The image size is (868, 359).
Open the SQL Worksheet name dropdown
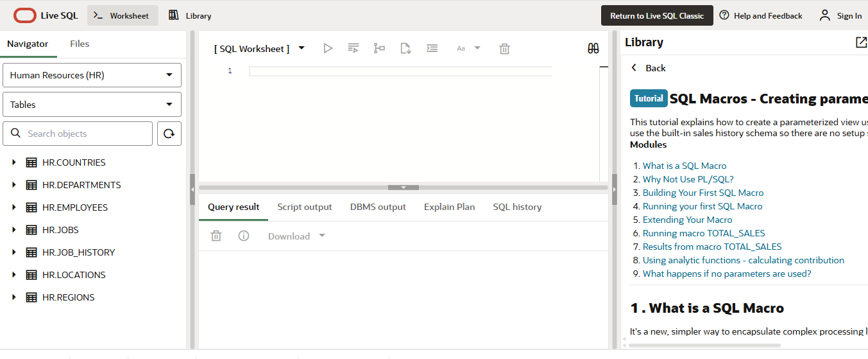(302, 48)
